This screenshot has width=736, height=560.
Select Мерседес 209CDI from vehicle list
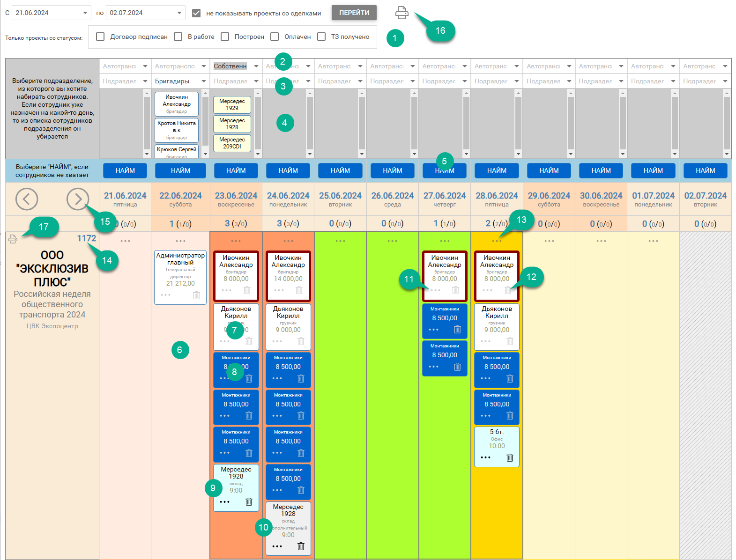(232, 143)
